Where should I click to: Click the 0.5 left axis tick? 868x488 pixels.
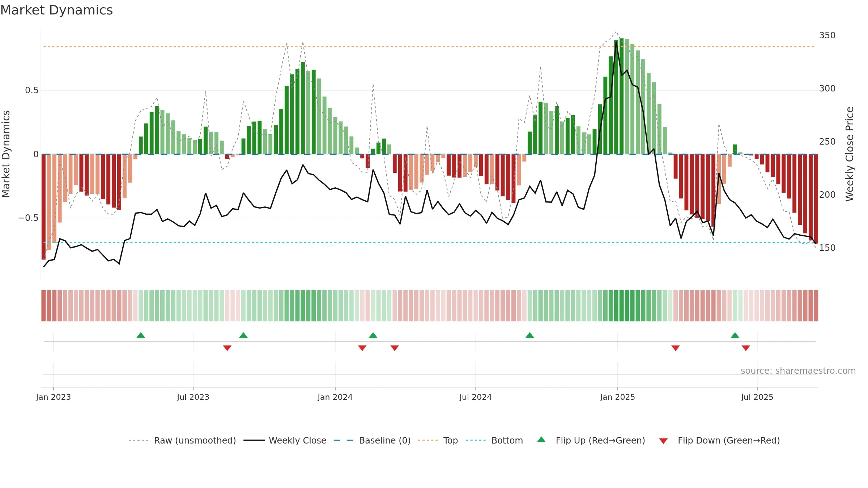coord(32,90)
